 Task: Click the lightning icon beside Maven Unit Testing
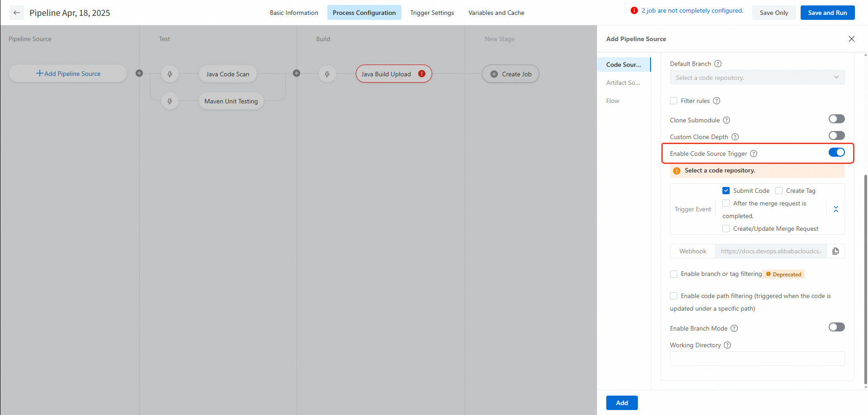click(170, 101)
